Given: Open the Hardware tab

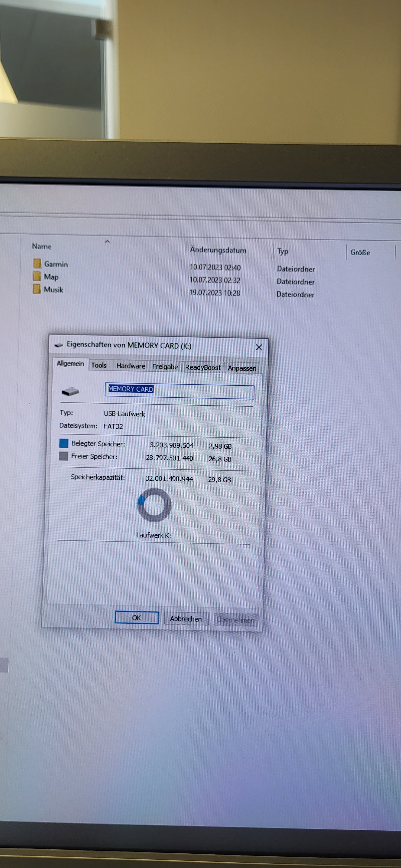Looking at the screenshot, I should click(x=131, y=366).
